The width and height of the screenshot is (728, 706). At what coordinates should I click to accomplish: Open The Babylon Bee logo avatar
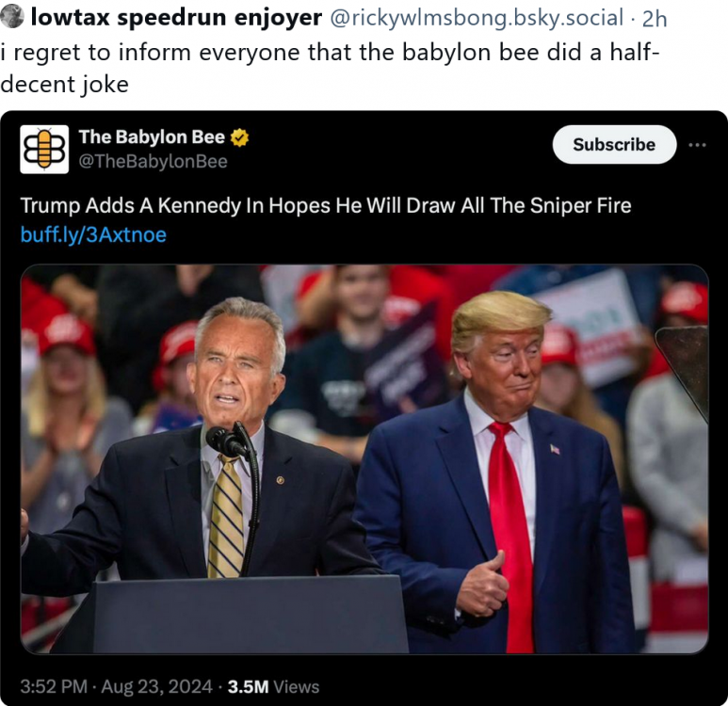pyautogui.click(x=44, y=150)
